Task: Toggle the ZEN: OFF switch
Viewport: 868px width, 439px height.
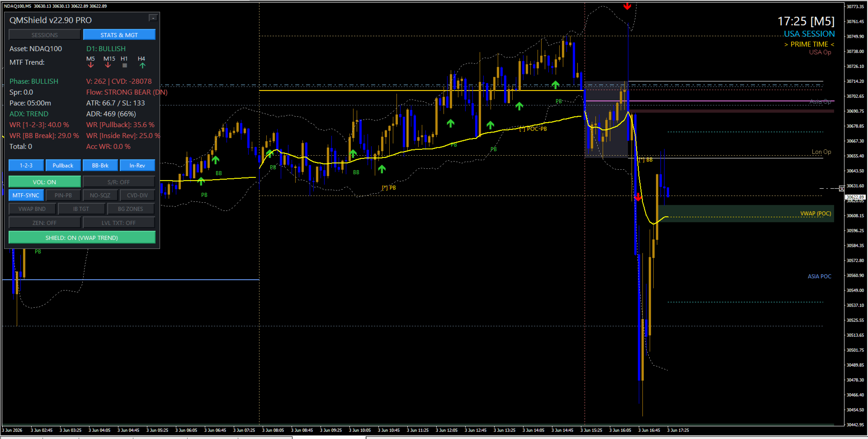Action: click(45, 223)
